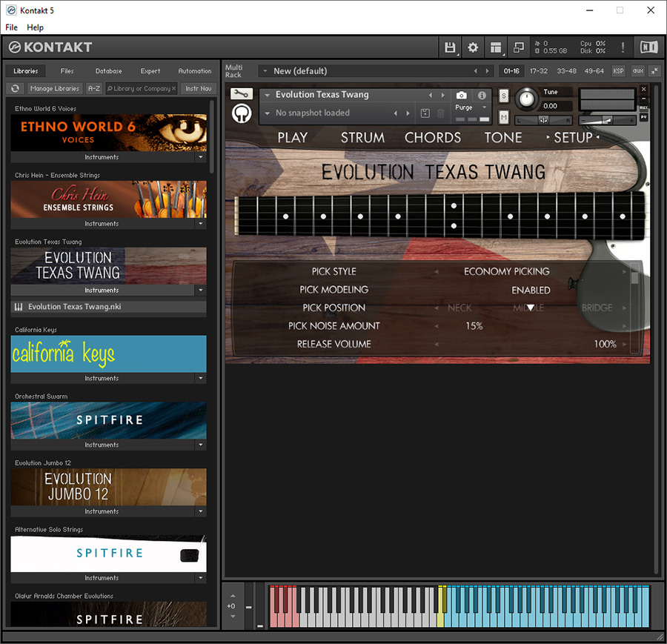This screenshot has width=667, height=644.
Task: Clear the library search field X
Action: pyautogui.click(x=173, y=88)
